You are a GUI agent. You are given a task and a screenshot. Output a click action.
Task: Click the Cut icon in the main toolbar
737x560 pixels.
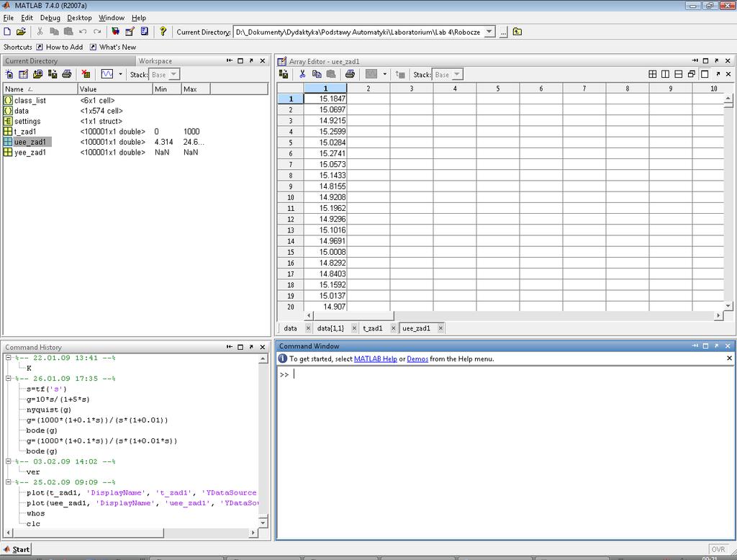coord(40,32)
